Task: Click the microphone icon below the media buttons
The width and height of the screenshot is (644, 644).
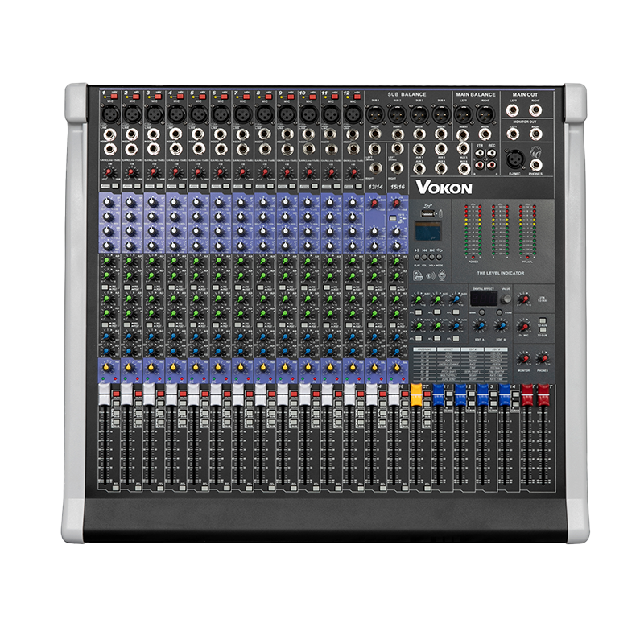Action: click(443, 275)
